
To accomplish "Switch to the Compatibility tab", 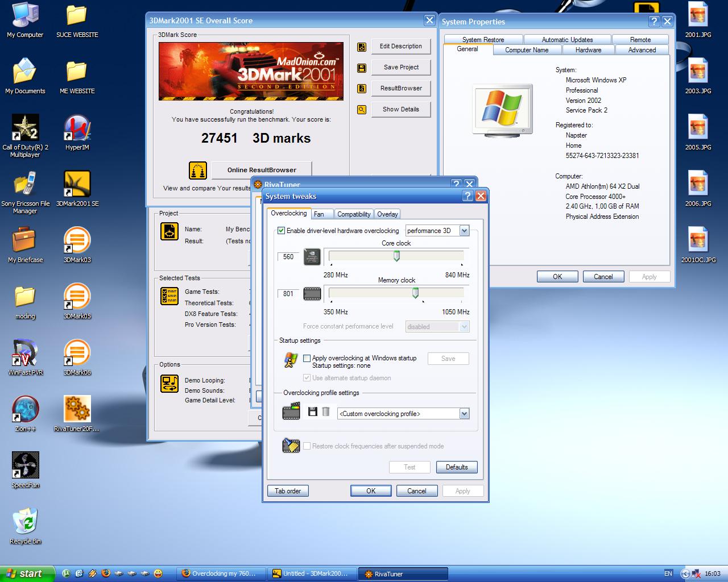I will [x=354, y=214].
